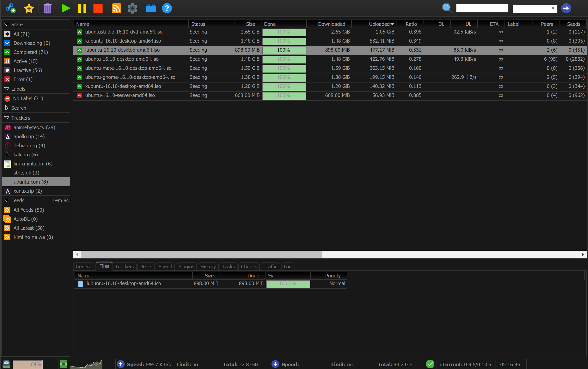Viewport: 588px width, 369px height.
Task: Collapse the State panel section
Action: (7, 24)
